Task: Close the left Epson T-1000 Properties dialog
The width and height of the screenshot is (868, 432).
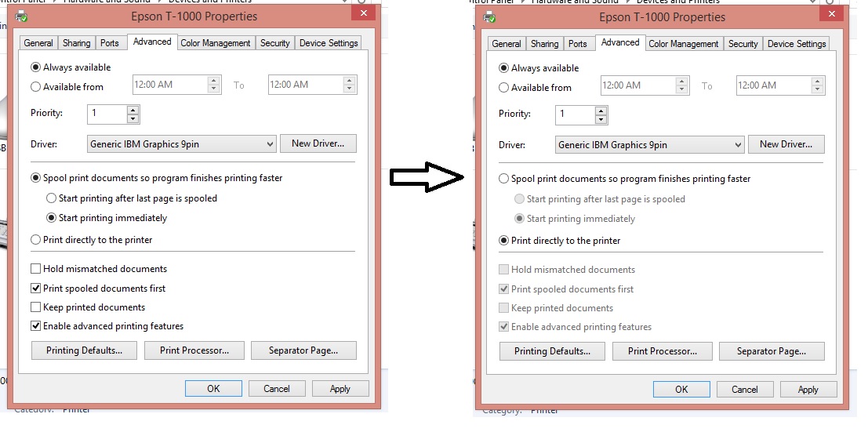Action: coord(363,13)
